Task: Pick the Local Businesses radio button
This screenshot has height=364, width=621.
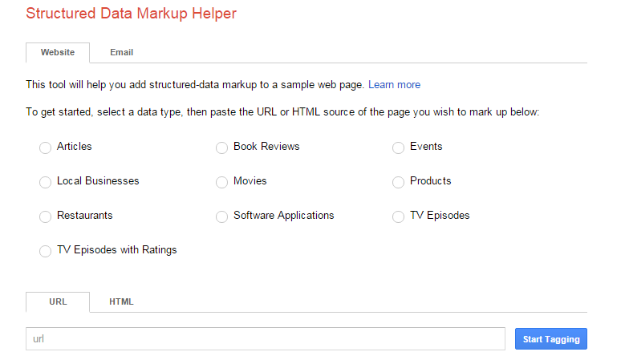Action: coord(45,183)
